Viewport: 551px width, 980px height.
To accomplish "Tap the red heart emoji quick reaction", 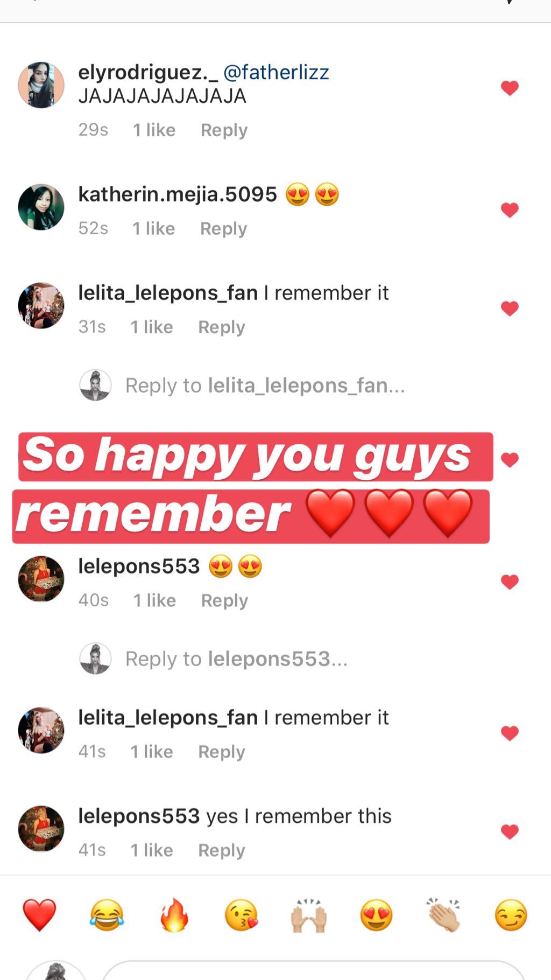I will click(39, 915).
